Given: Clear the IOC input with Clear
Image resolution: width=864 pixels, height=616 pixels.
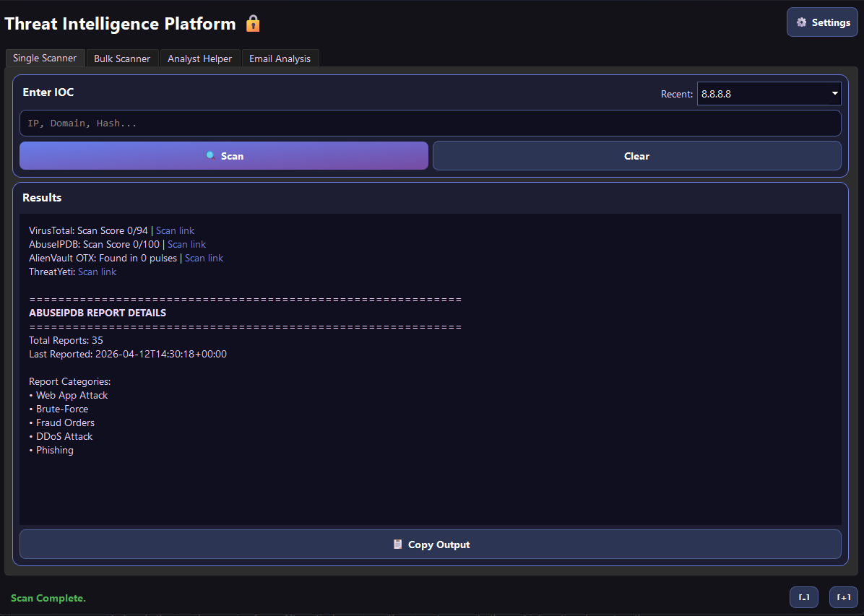Looking at the screenshot, I should coord(637,156).
